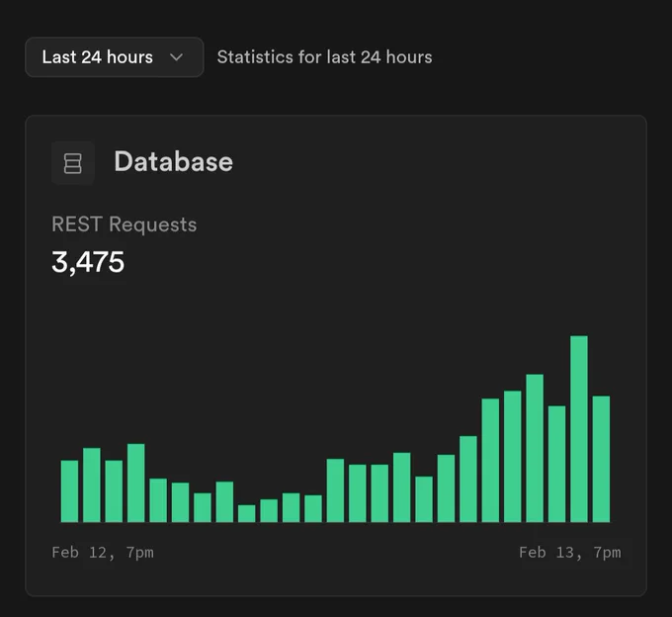Click the 3,475 request count
Screen dimensions: 672x617
click(x=88, y=262)
